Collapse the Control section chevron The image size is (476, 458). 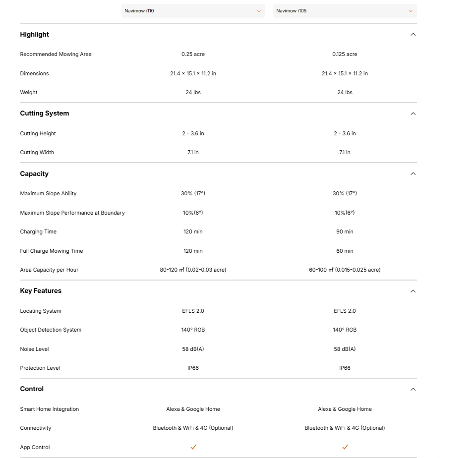[413, 389]
